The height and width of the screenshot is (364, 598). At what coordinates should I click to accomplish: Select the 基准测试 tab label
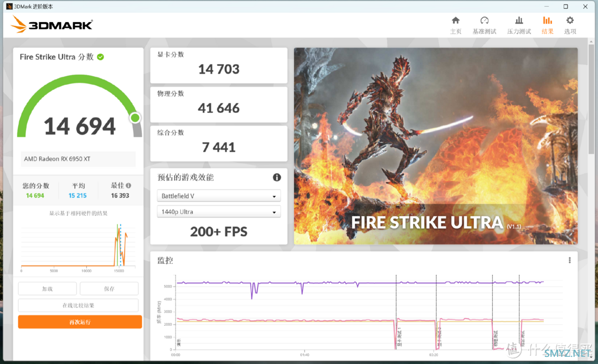click(x=484, y=31)
